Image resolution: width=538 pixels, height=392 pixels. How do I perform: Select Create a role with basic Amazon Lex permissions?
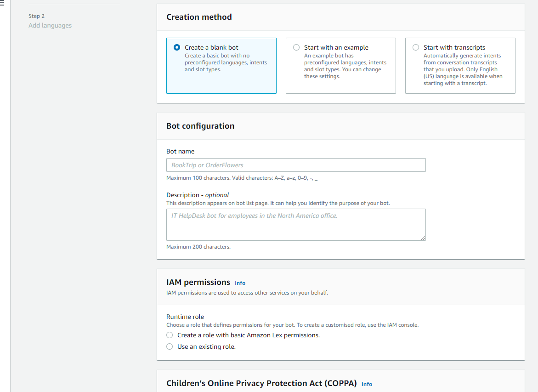pyautogui.click(x=170, y=335)
